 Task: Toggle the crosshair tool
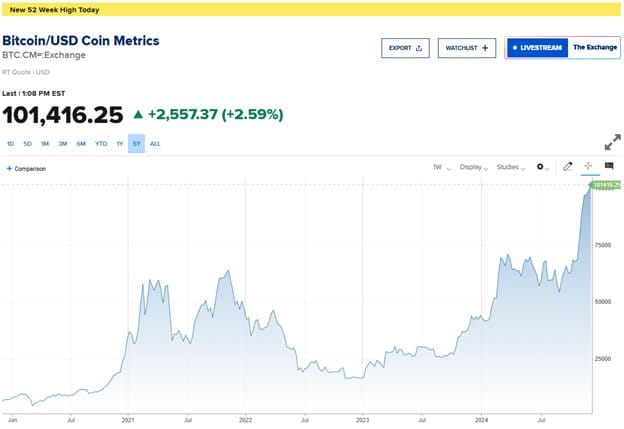point(588,166)
